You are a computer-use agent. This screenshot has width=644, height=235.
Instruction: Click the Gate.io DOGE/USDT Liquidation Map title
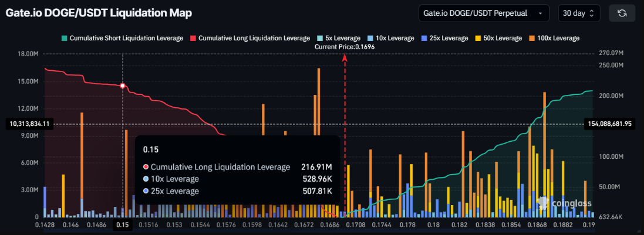pos(99,13)
